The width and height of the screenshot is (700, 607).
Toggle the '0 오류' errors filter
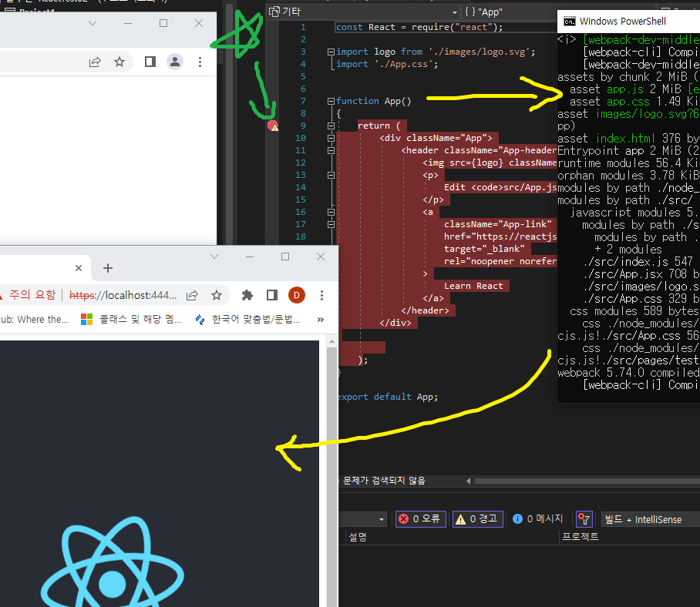pos(420,519)
